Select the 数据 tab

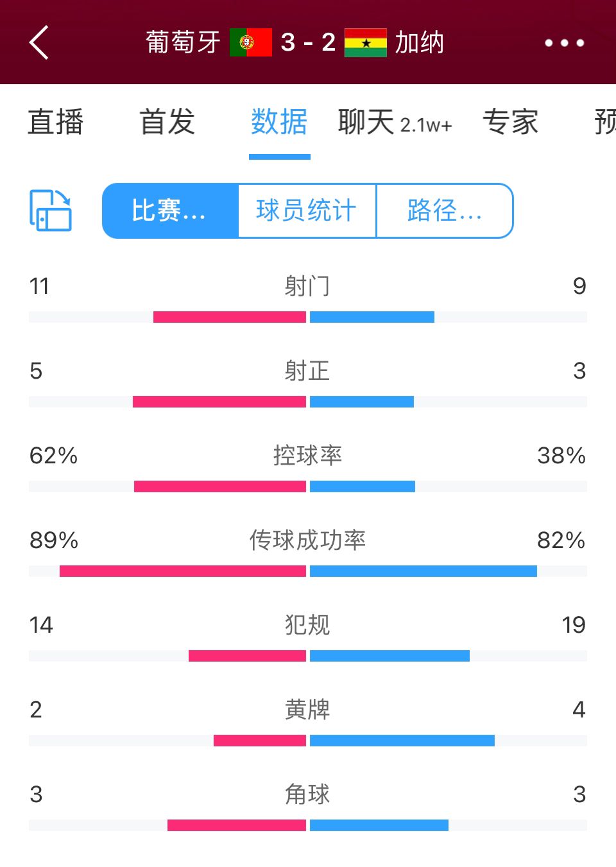point(279,122)
